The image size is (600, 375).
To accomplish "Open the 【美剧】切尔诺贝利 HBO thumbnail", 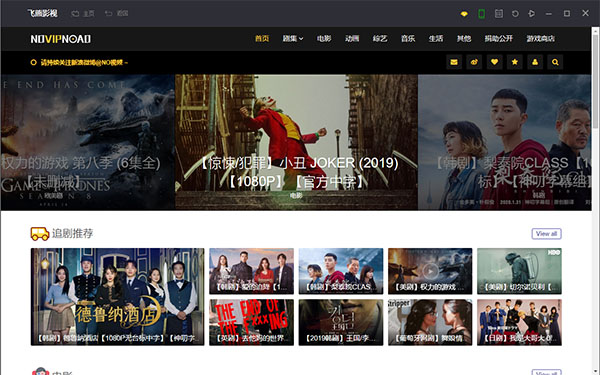I will pos(519,271).
